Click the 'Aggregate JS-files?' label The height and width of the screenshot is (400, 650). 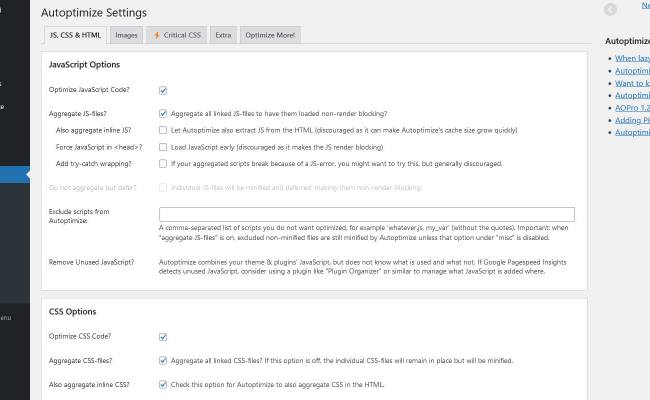coord(78,114)
